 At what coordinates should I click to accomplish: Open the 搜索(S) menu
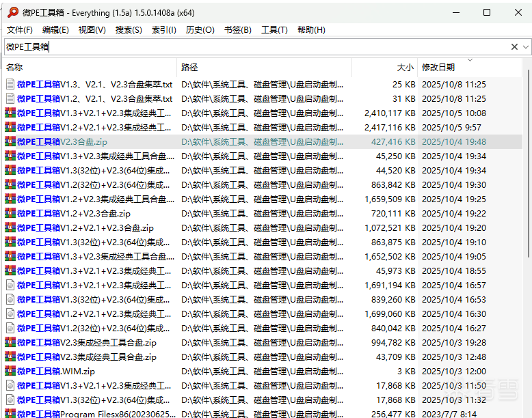129,30
